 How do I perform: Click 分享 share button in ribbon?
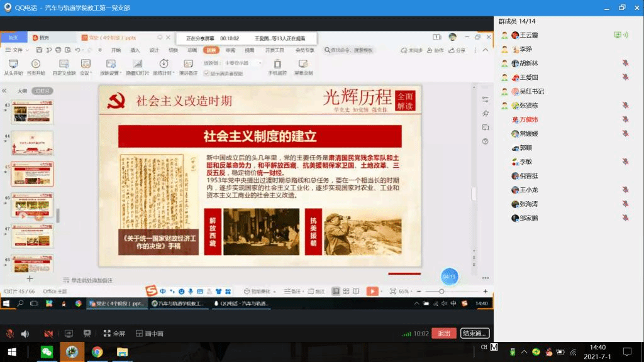coord(457,50)
